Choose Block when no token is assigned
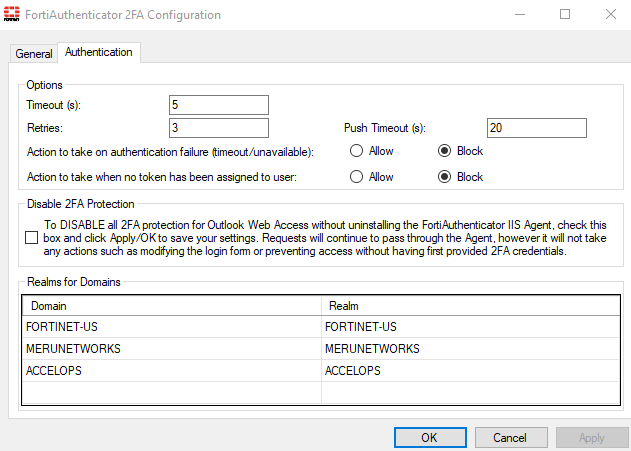 pyautogui.click(x=445, y=177)
